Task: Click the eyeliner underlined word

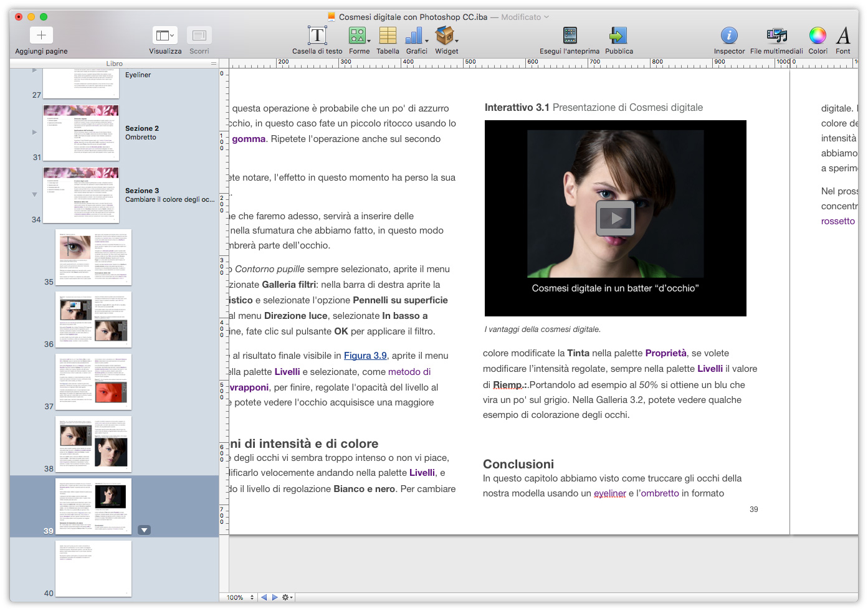Action: coord(610,493)
